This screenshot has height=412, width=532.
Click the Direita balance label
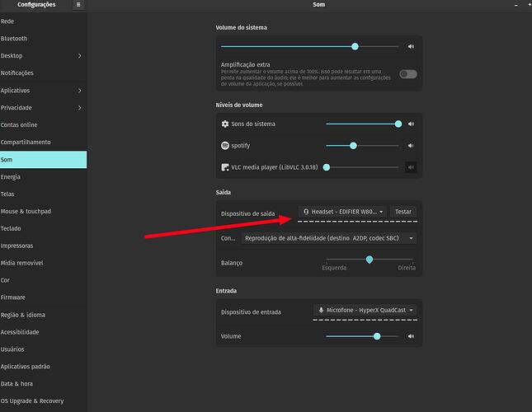407,268
